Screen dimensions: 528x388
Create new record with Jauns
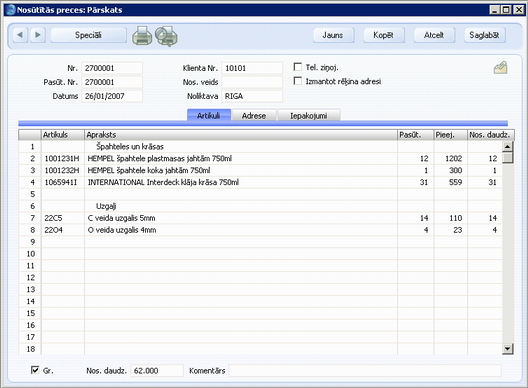pos(333,35)
